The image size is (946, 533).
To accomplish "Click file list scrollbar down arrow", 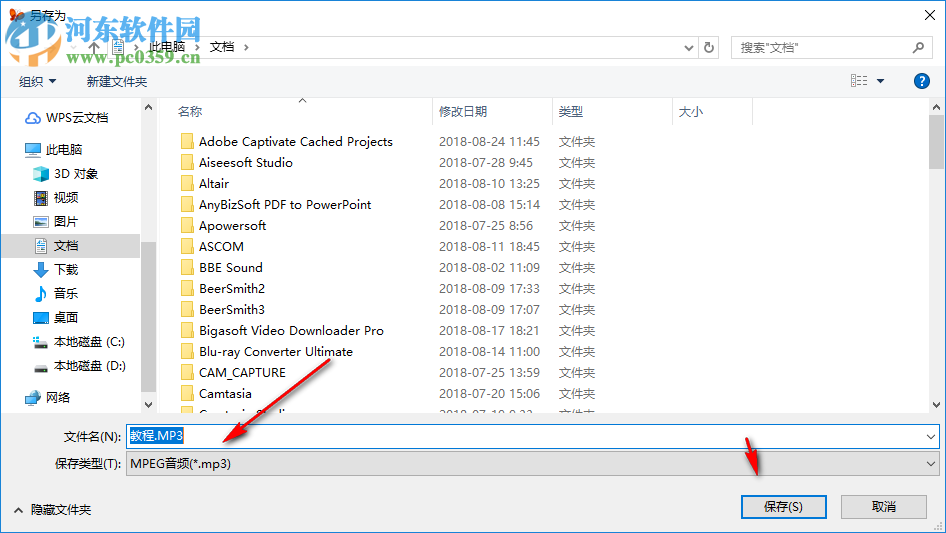I will point(936,405).
